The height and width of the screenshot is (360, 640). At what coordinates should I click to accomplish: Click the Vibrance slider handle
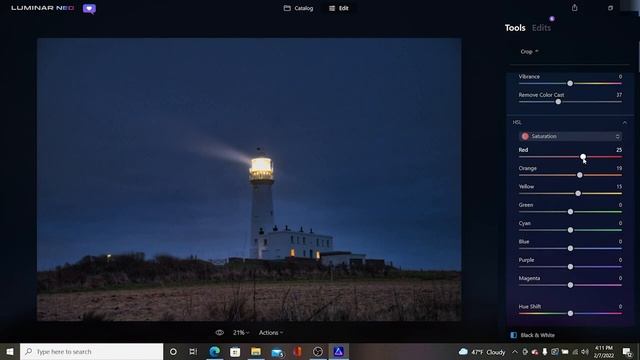pos(570,83)
